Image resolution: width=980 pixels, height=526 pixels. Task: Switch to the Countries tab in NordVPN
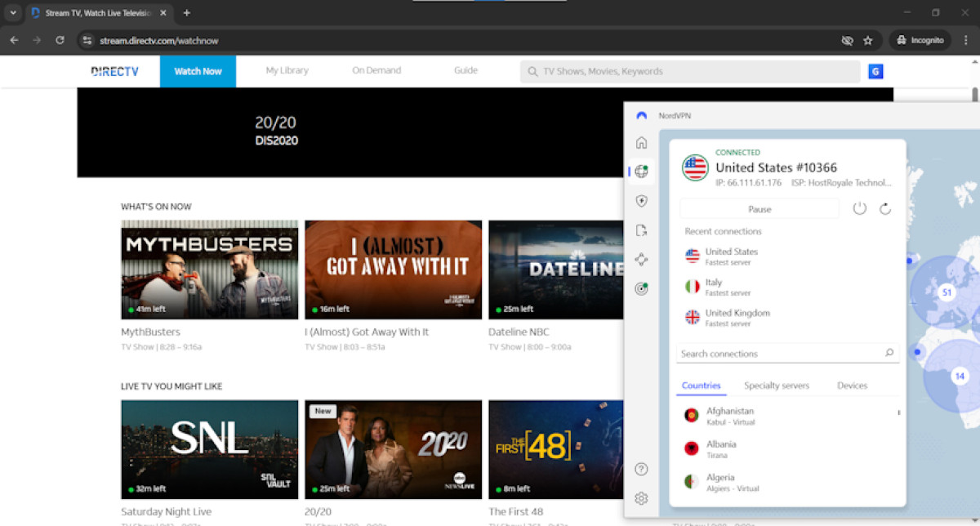pyautogui.click(x=701, y=386)
